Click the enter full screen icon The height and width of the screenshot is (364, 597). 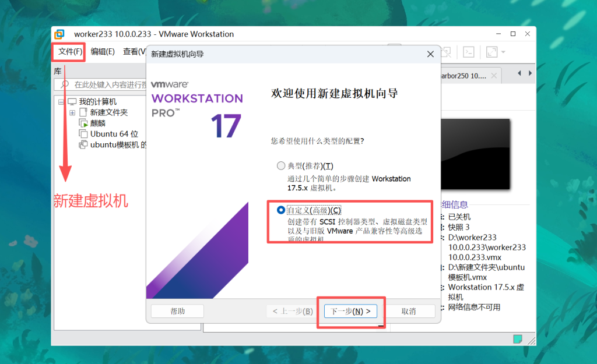491,52
